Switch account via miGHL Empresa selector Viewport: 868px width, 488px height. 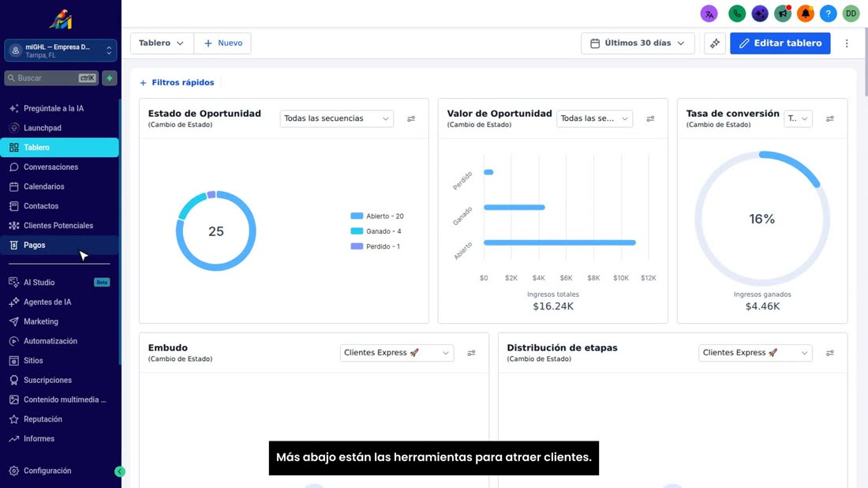[x=60, y=51]
